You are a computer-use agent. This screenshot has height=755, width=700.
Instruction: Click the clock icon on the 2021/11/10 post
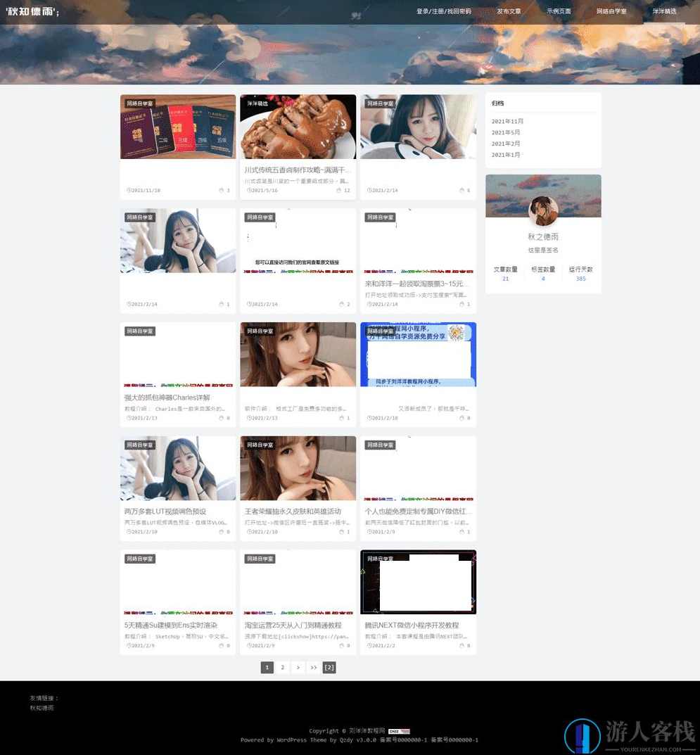(129, 190)
